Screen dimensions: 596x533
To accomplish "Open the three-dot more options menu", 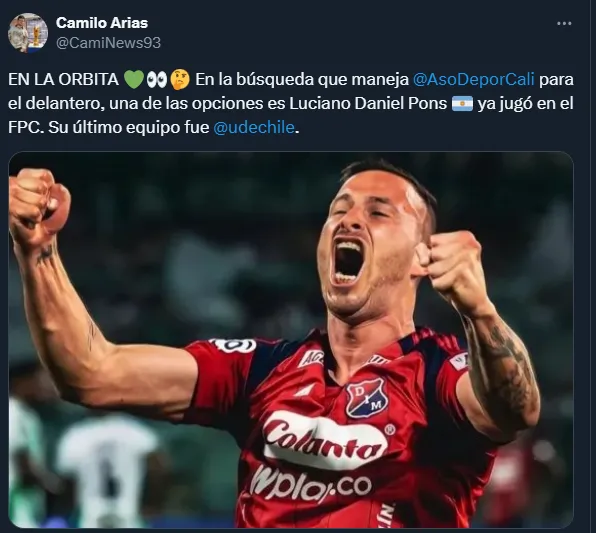I will point(564,24).
